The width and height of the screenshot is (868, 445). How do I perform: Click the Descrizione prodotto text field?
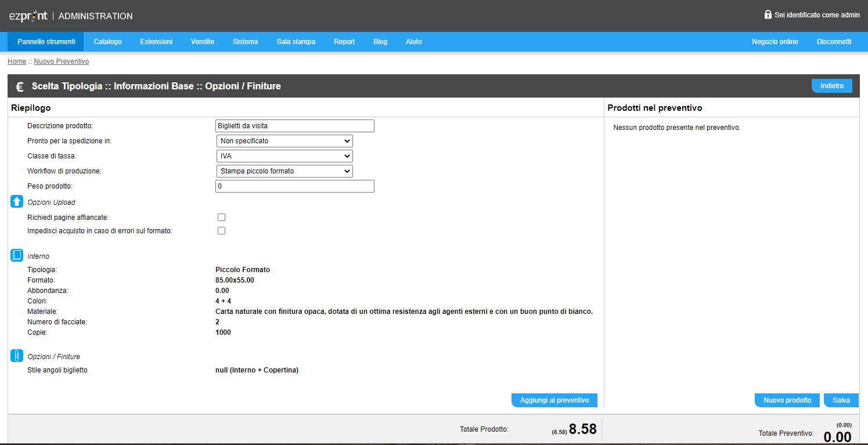tap(295, 126)
